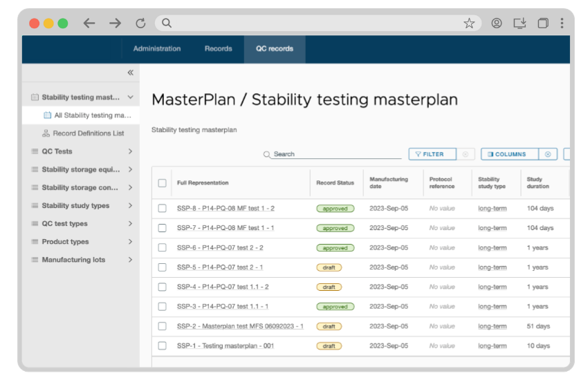This screenshot has height=380, width=588.
Task: Open the FILTER button
Action: (432, 154)
